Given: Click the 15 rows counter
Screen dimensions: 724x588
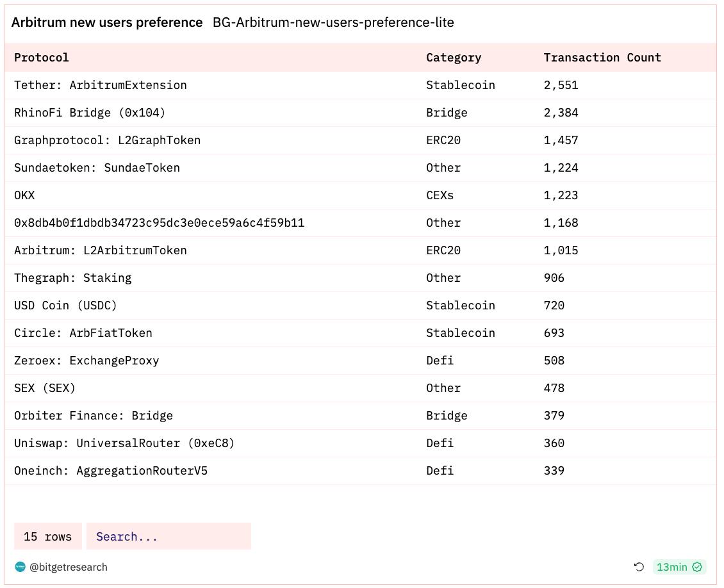Looking at the screenshot, I should [x=47, y=536].
